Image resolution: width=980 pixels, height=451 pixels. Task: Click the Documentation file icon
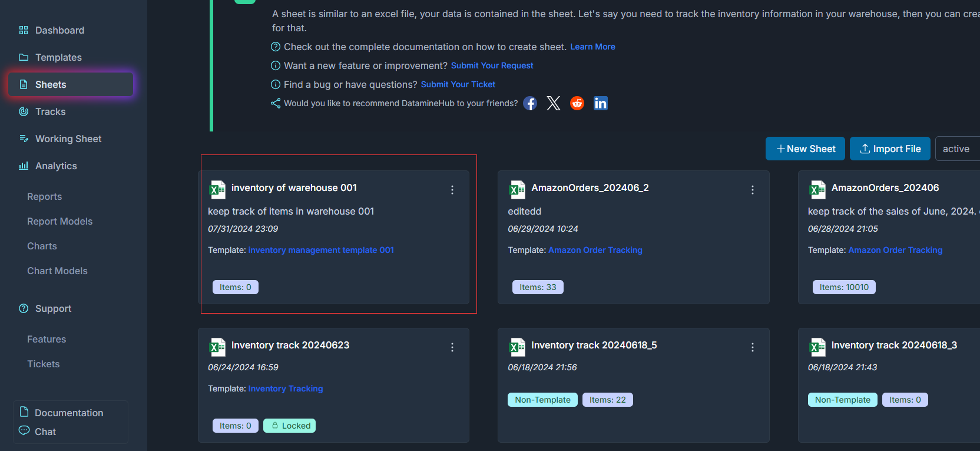point(24,412)
